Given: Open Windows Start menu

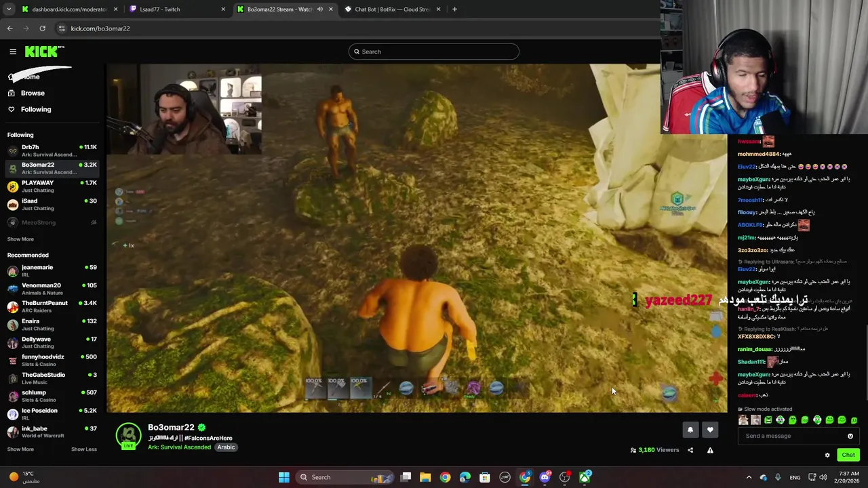Looking at the screenshot, I should coord(284,477).
